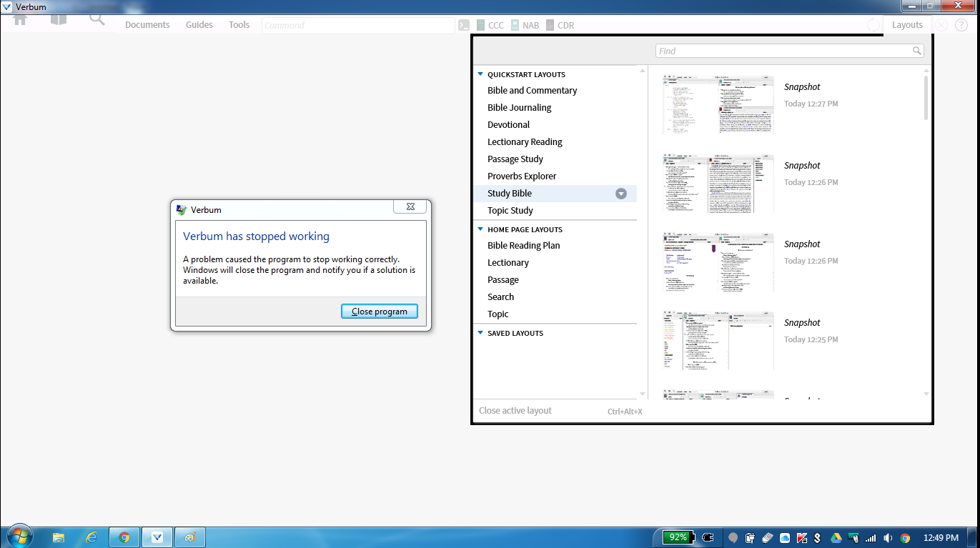Click the 12:49 PM clock

point(941,538)
